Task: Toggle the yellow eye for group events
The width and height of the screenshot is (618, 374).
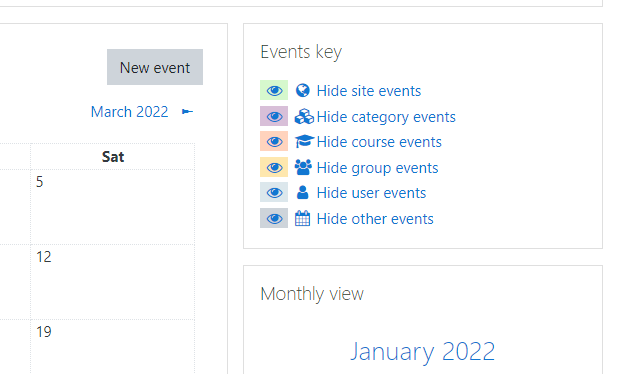Action: pyautogui.click(x=274, y=167)
